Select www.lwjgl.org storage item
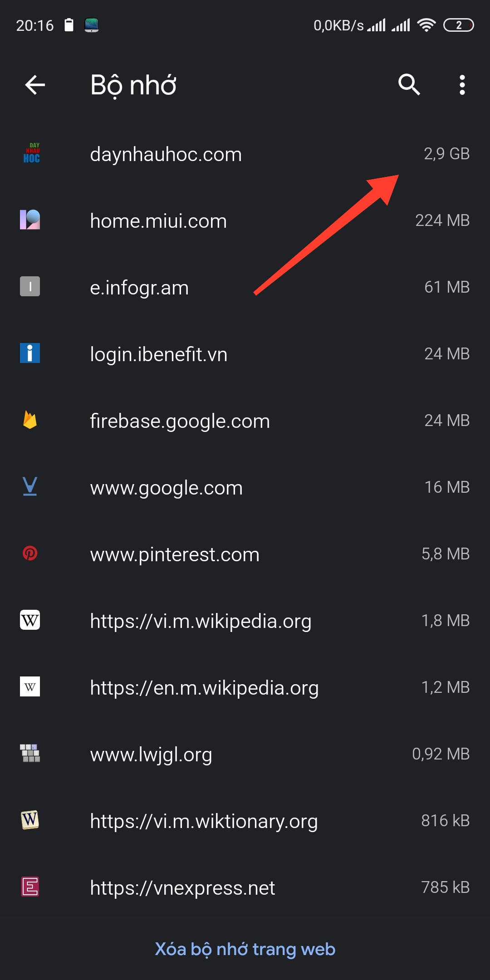The width and height of the screenshot is (490, 980). click(x=245, y=754)
